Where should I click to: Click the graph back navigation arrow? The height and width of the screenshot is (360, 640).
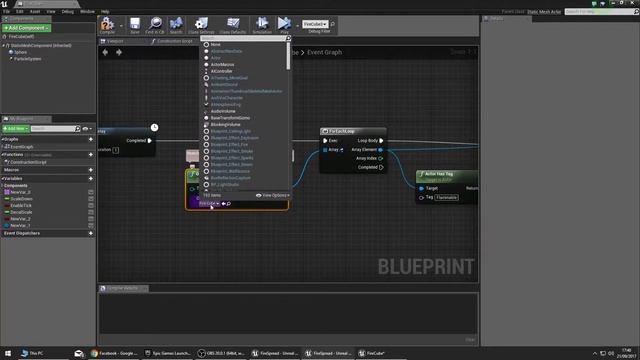point(105,52)
